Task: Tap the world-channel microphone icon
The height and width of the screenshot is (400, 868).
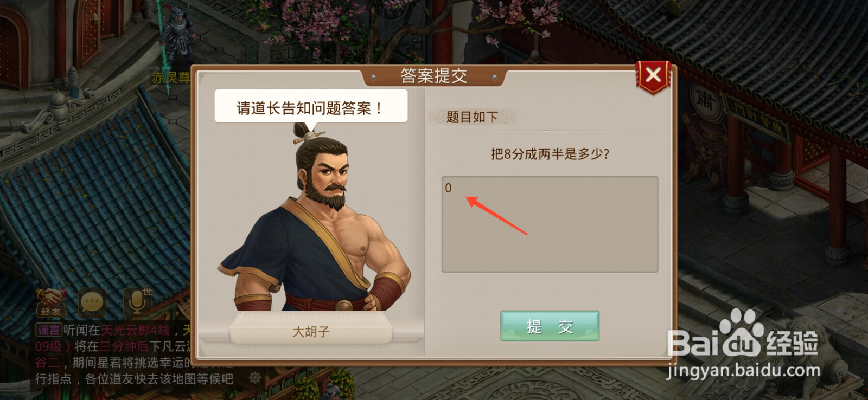Action: point(137,302)
